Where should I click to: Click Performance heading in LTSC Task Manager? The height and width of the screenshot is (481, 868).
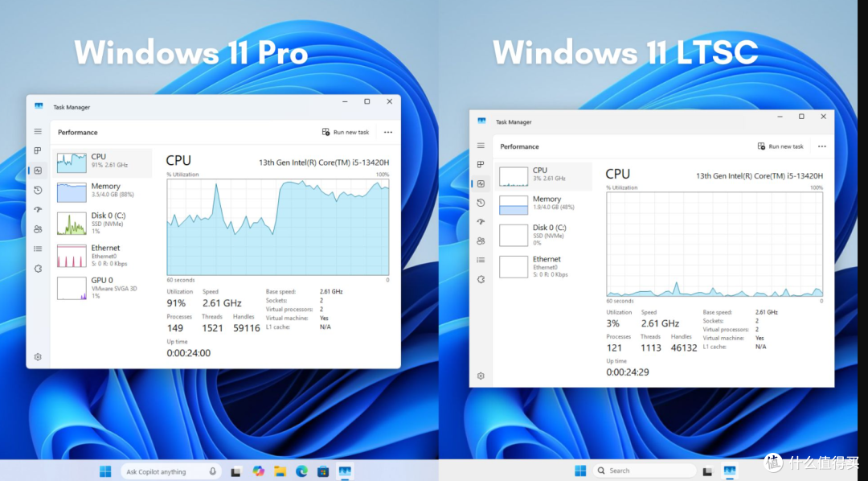[519, 147]
